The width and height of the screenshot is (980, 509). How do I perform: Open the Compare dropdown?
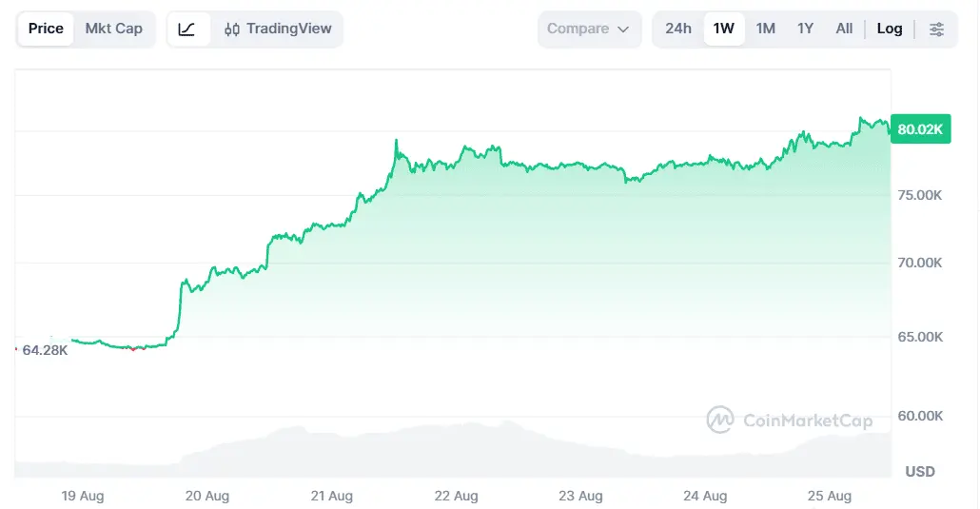[589, 29]
